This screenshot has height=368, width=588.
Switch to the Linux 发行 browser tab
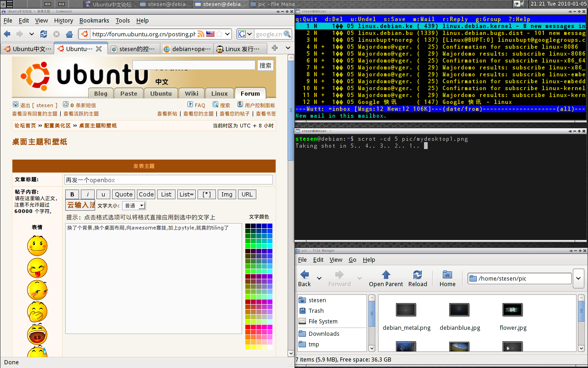[x=240, y=48]
